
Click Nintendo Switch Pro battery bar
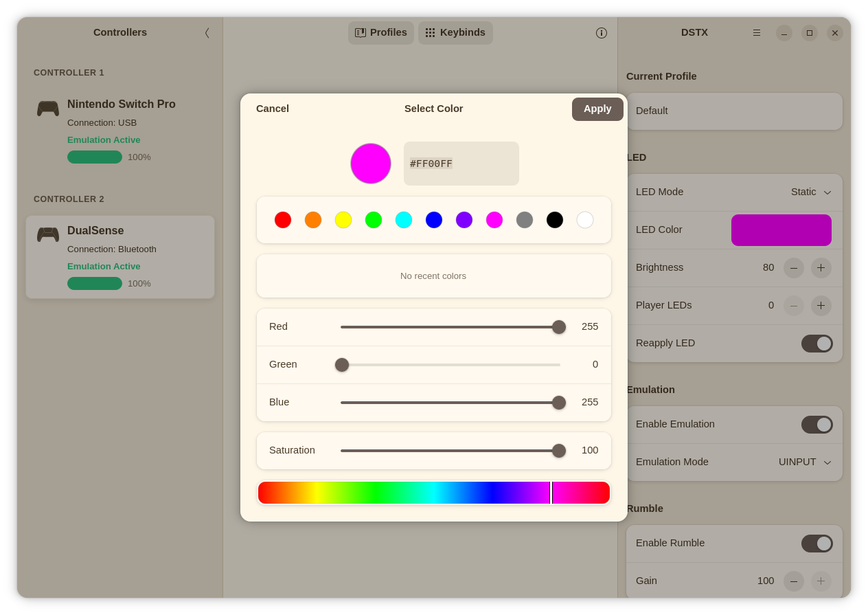click(x=95, y=157)
